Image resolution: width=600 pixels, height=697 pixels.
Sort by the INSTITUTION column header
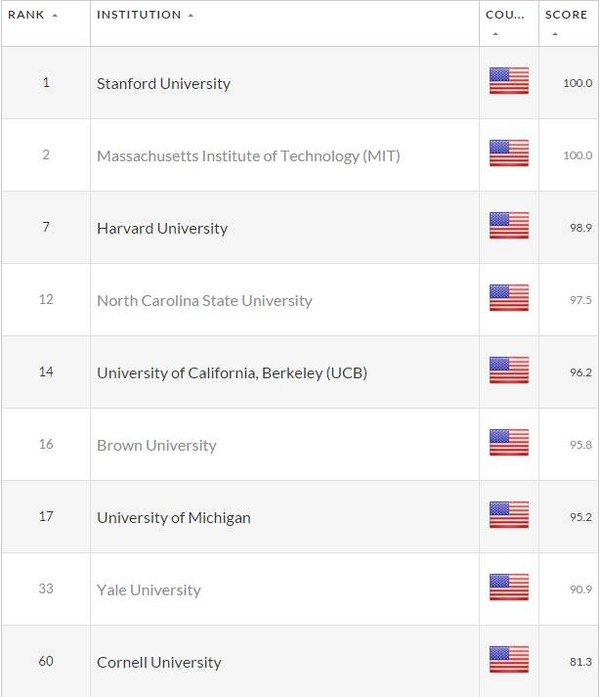click(x=145, y=15)
